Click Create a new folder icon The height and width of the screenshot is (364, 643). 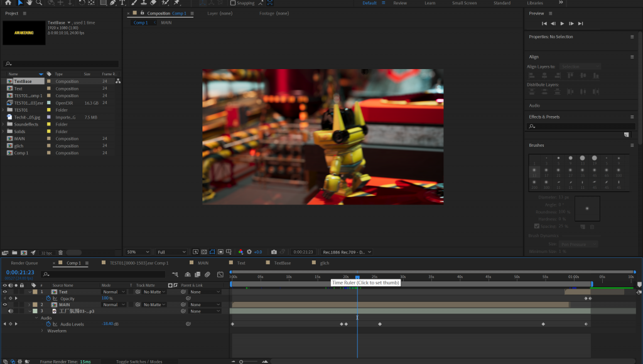point(14,252)
